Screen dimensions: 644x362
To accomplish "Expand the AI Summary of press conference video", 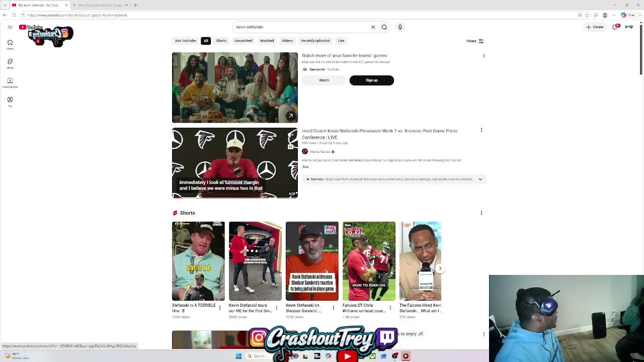I will tap(394, 179).
